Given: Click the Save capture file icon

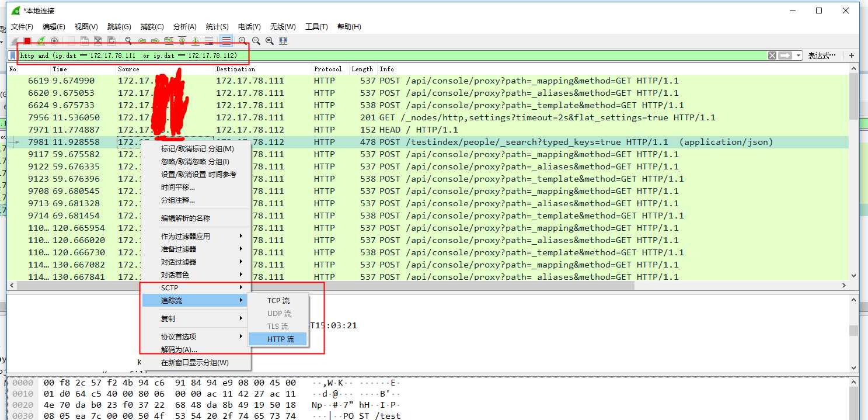Looking at the screenshot, I should (85, 41).
